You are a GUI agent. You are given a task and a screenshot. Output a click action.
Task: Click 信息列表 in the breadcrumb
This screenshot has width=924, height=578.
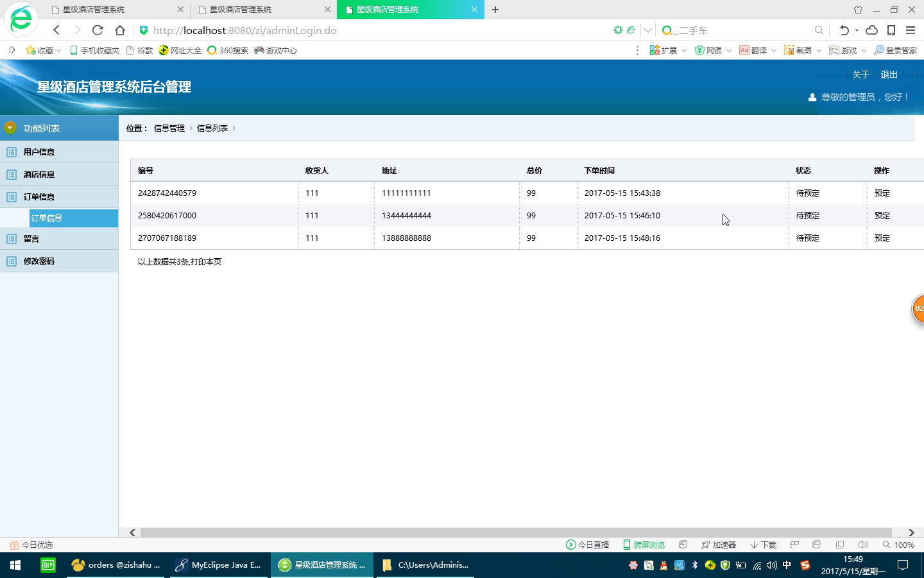212,128
